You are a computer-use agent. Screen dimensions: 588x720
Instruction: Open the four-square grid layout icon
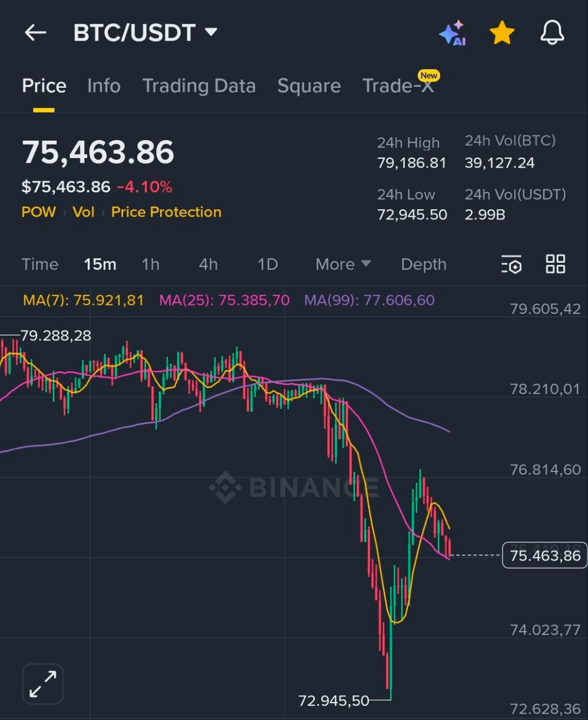(x=555, y=264)
